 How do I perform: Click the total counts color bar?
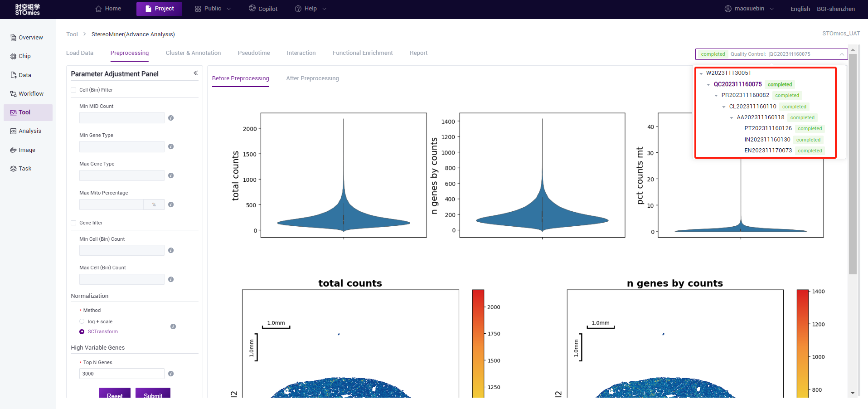click(x=478, y=343)
